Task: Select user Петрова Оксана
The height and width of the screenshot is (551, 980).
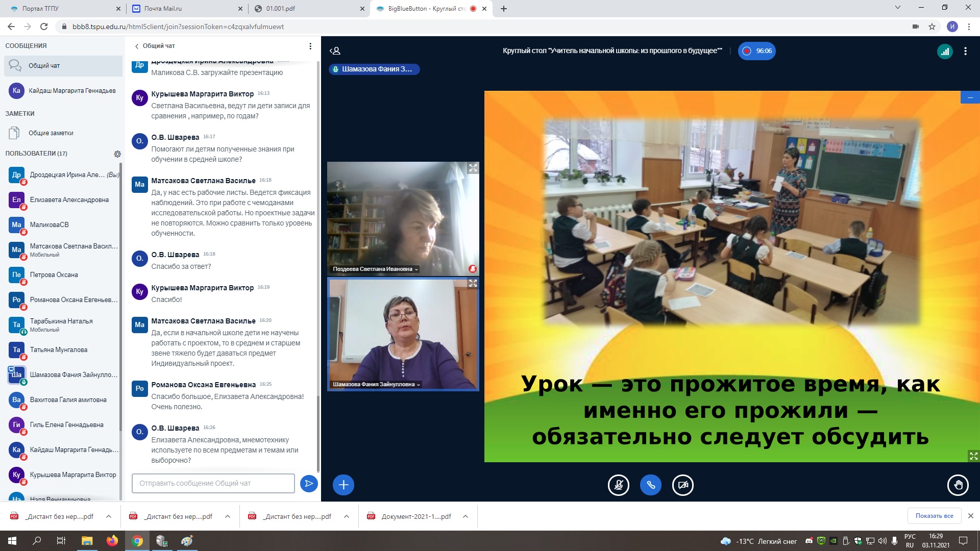Action: pos(63,275)
